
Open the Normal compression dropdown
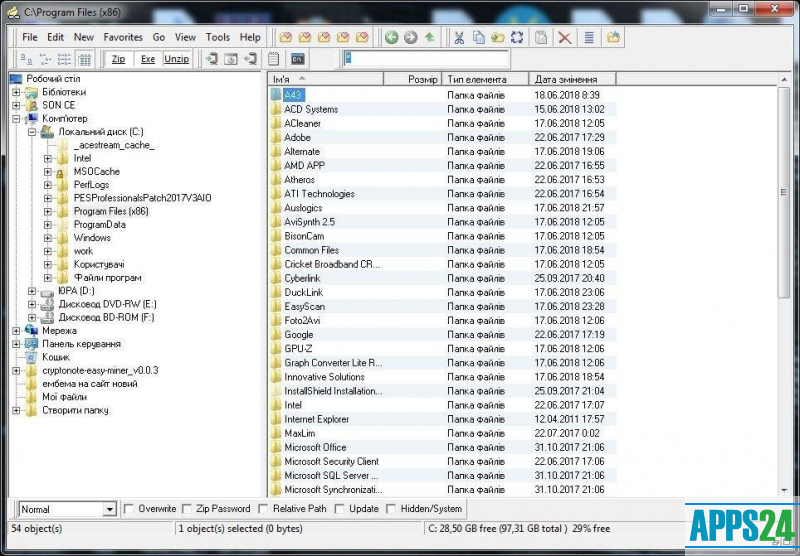(109, 509)
